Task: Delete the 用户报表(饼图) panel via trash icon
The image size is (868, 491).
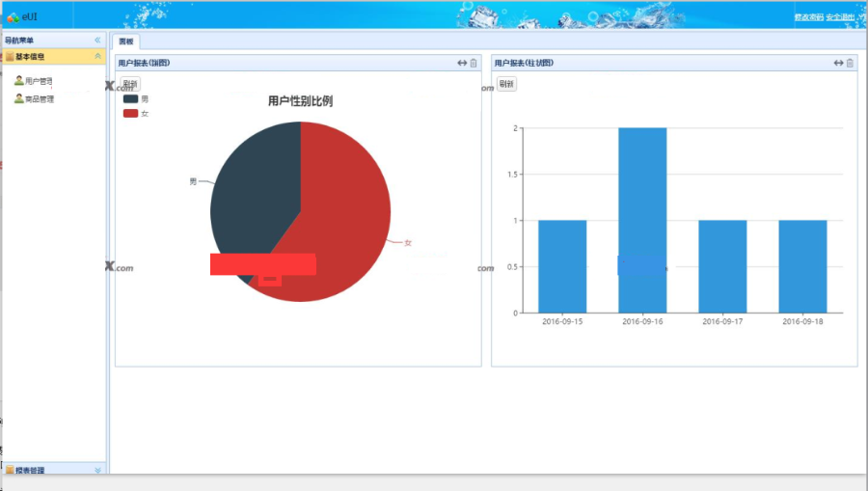Action: (474, 63)
